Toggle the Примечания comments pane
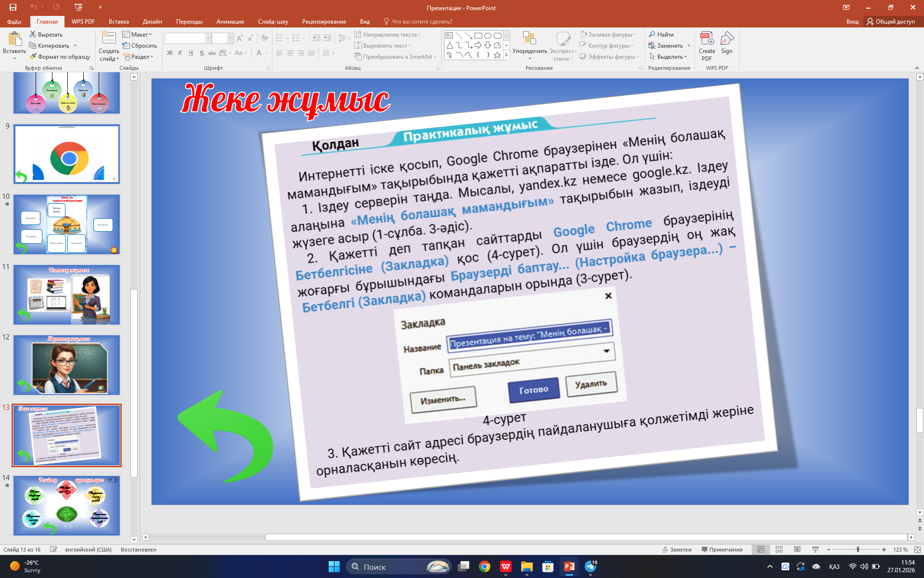 [x=722, y=550]
